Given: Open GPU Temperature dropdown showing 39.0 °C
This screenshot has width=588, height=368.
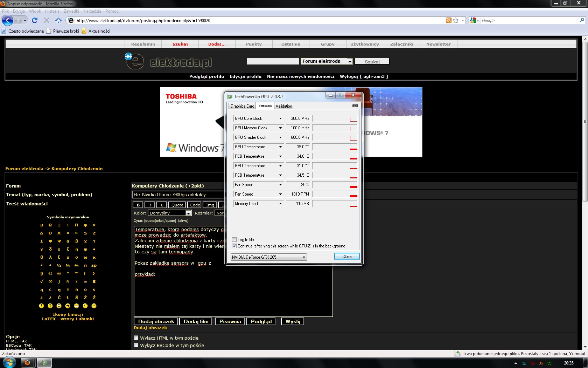Looking at the screenshot, I should coord(280,147).
